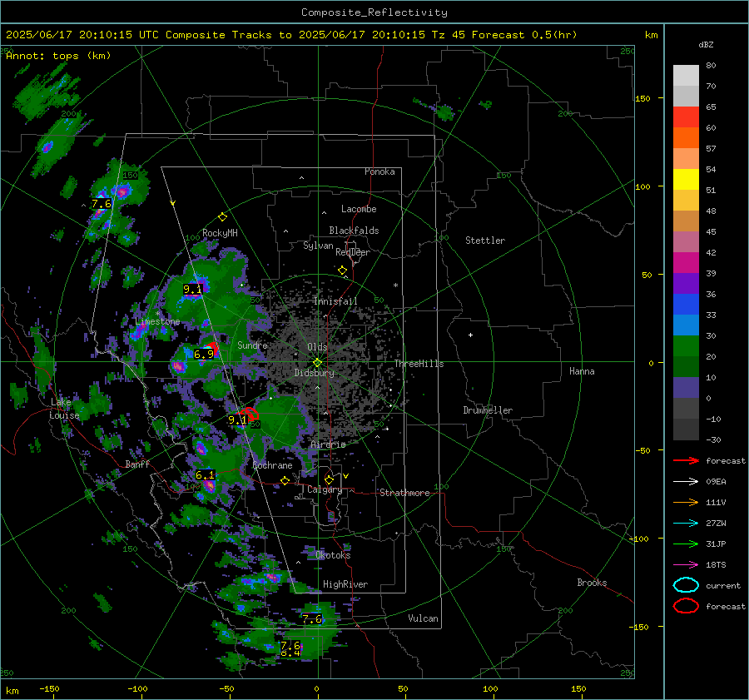The height and width of the screenshot is (700, 749).
Task: Click the 6.9 storm top label
Action: [204, 355]
